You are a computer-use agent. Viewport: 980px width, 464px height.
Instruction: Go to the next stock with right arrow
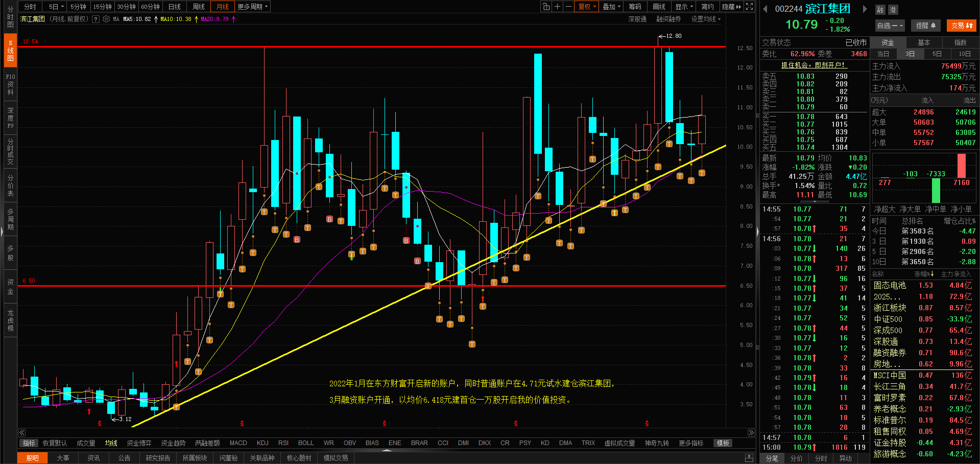tap(865, 9)
